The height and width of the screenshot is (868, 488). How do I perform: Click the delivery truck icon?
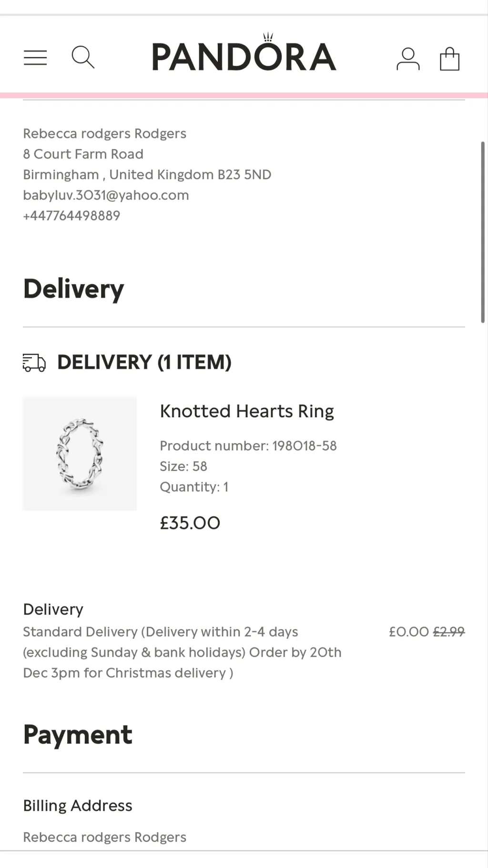(34, 363)
